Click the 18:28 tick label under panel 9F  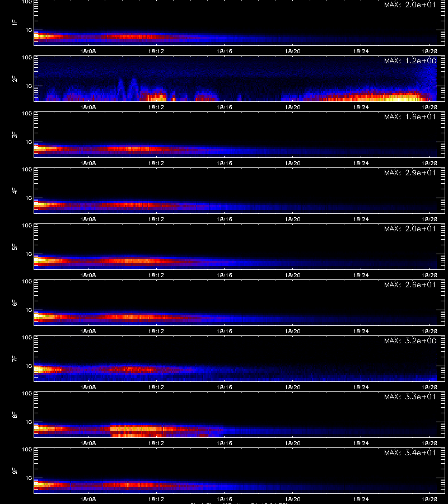coord(430,499)
